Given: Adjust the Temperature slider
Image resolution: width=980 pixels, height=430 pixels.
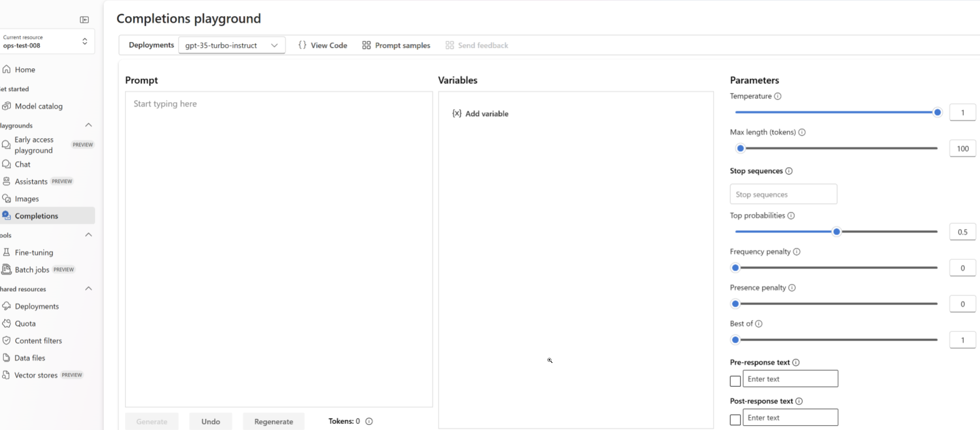Looking at the screenshot, I should 937,112.
